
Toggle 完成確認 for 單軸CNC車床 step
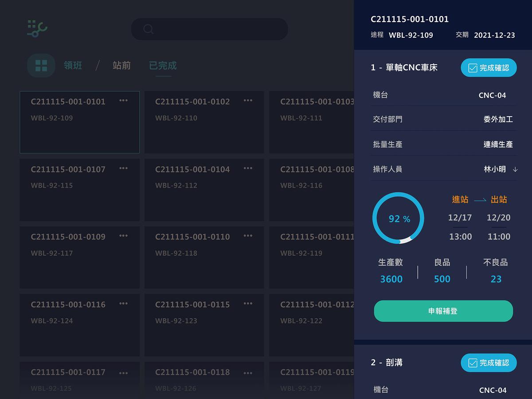(489, 68)
